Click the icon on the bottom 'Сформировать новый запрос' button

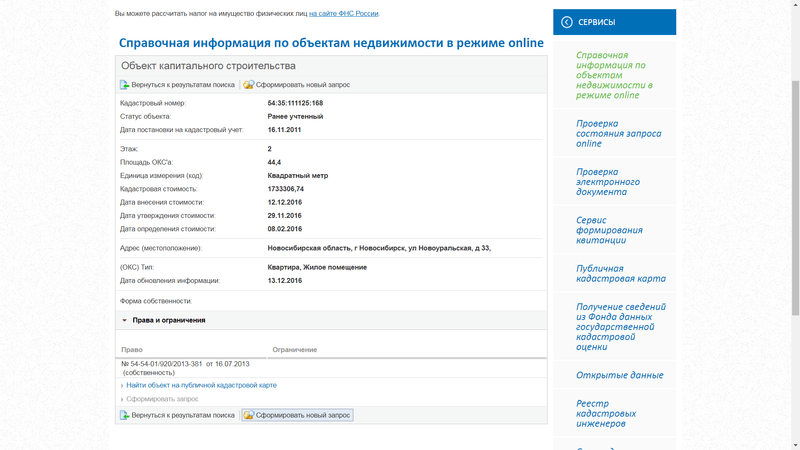[x=249, y=415]
